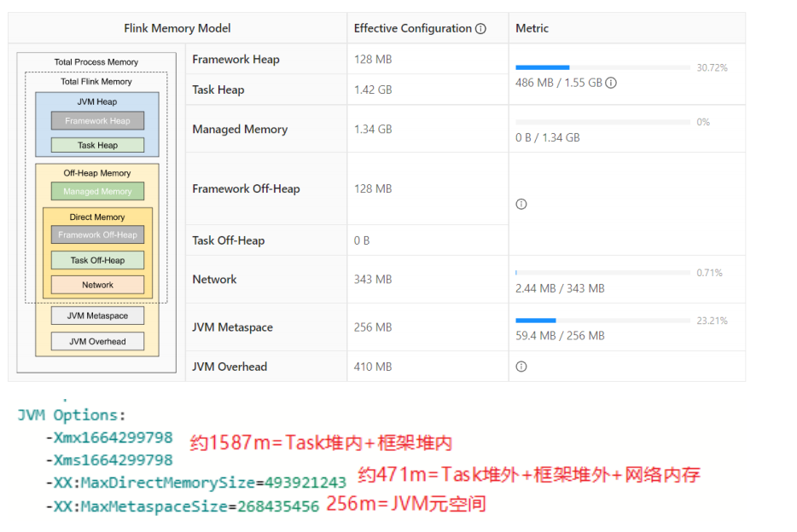Click the Task Heap value 1.42 GB
The image size is (797, 532).
(373, 90)
